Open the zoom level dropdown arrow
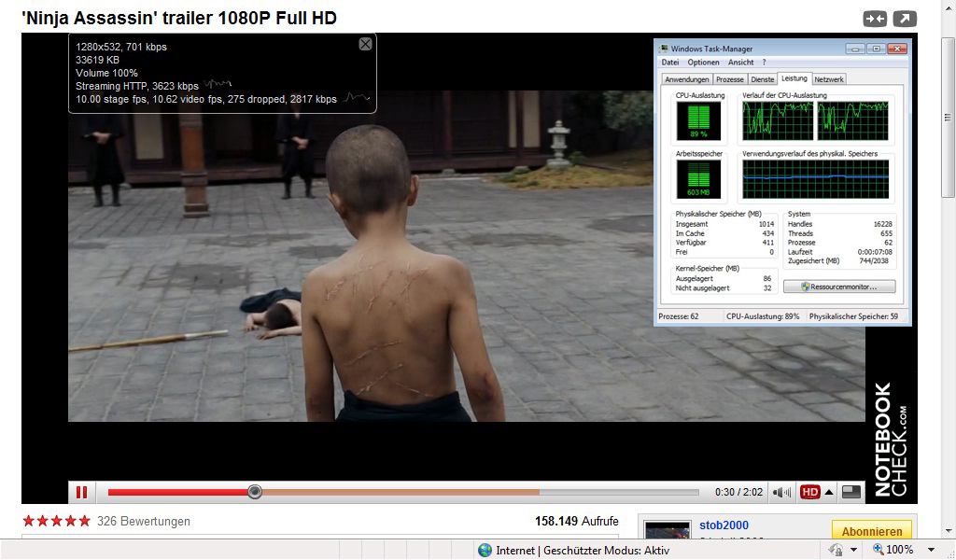Image resolution: width=956 pixels, height=560 pixels. 931,551
